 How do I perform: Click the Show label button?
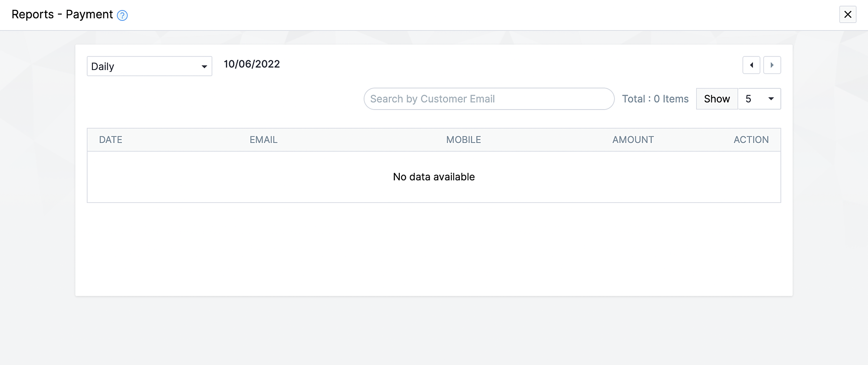point(717,99)
